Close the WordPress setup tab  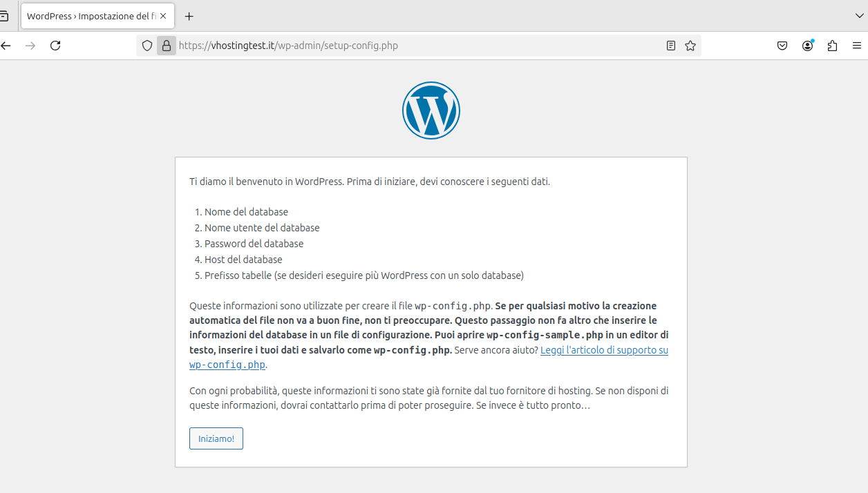[x=163, y=16]
